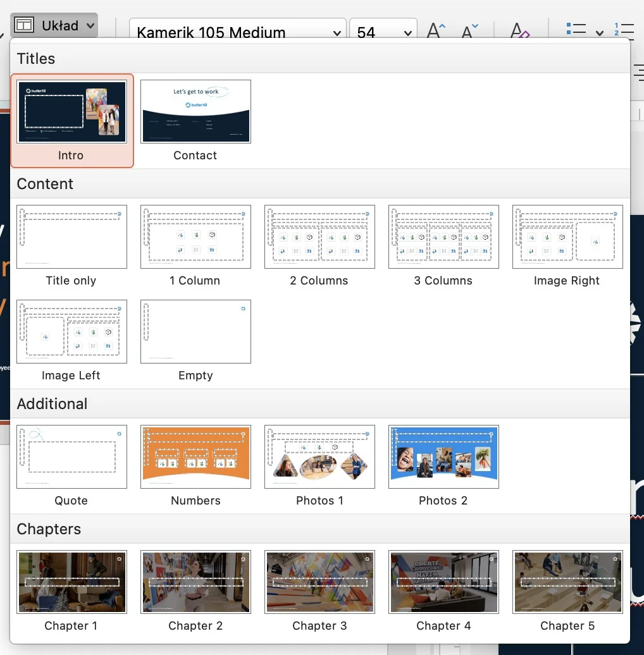644x655 pixels.
Task: Apply the orange Numbers layout
Action: tap(195, 457)
